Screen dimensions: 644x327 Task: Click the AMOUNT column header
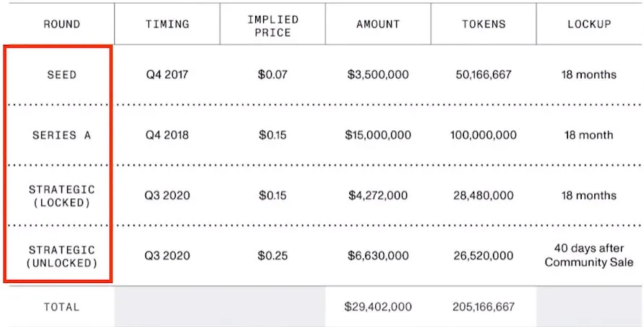click(378, 24)
